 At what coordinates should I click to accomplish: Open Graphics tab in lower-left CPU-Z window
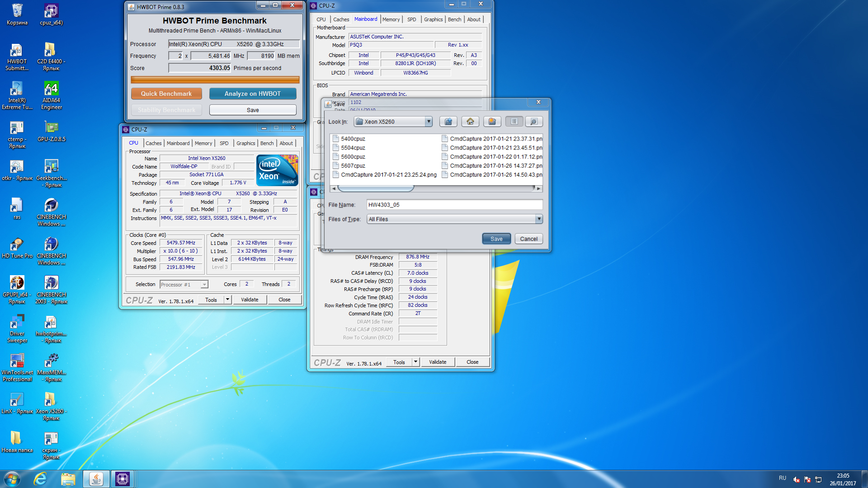245,143
